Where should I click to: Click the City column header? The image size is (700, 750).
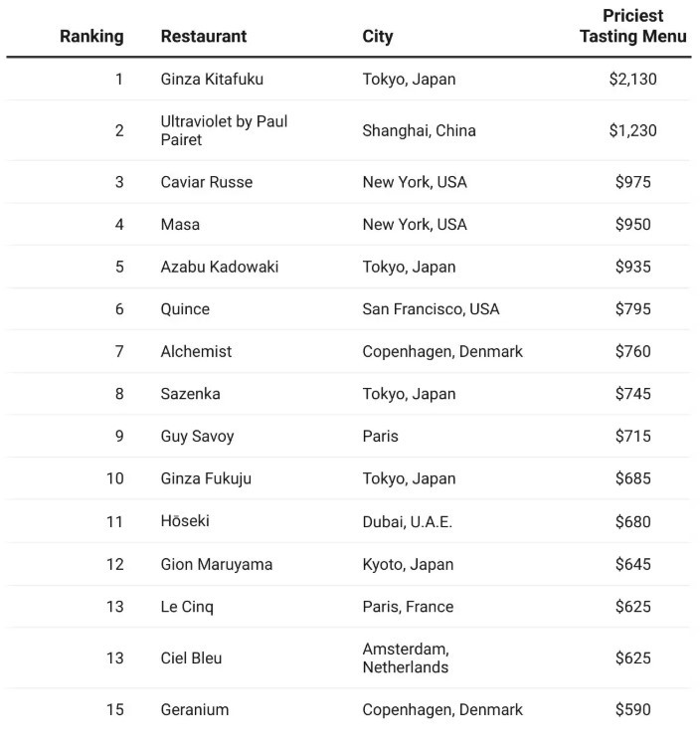coord(378,37)
